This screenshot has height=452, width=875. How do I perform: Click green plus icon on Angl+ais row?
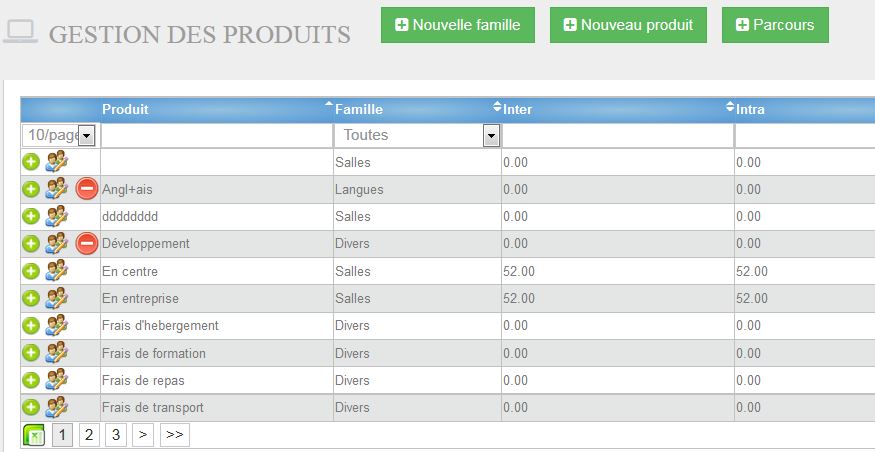click(x=31, y=189)
